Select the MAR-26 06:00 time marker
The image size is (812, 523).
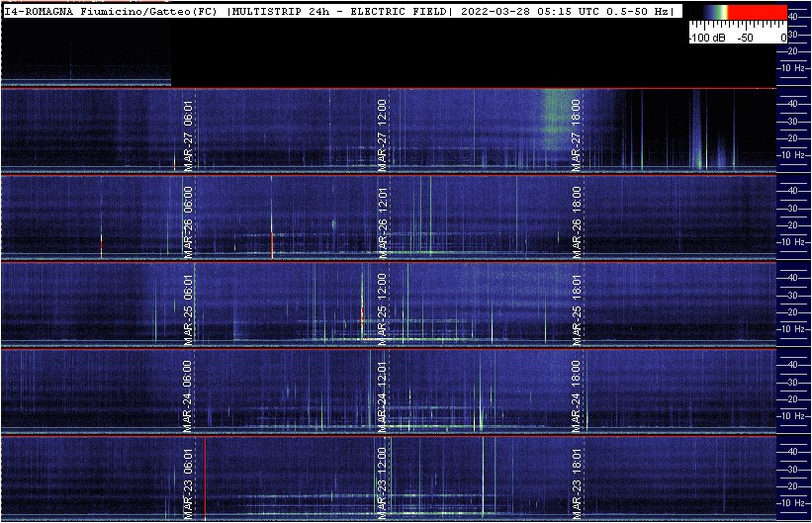[x=188, y=219]
